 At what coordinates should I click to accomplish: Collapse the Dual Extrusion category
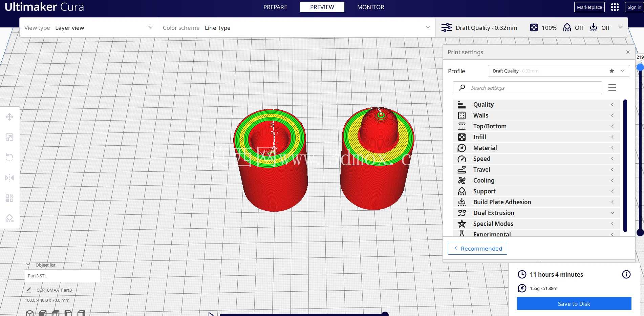coord(536,213)
